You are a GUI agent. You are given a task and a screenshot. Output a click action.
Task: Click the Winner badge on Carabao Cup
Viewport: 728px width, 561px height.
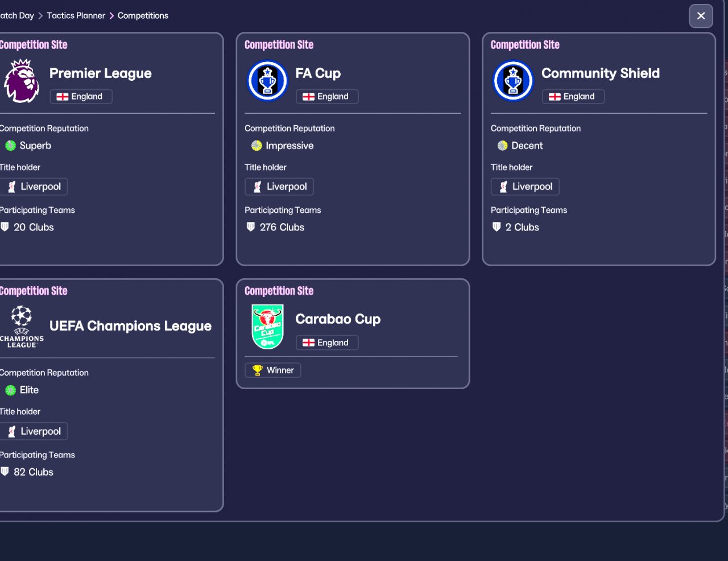click(273, 370)
